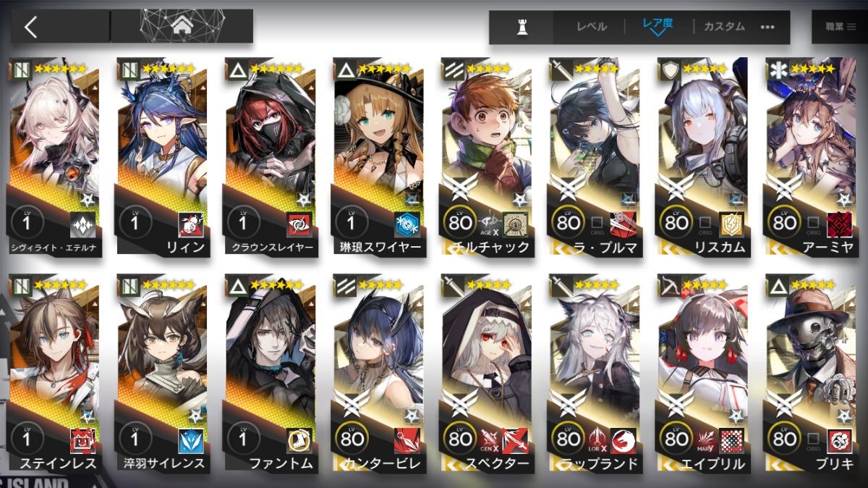Toggle the レア度 sort order
Screen dimensions: 868x488
coord(658,27)
